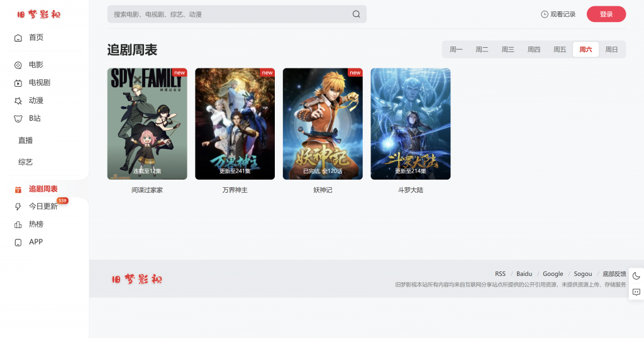Open the 今日更新 lightning icon
Viewport: 644px width, 338px height.
point(18,207)
